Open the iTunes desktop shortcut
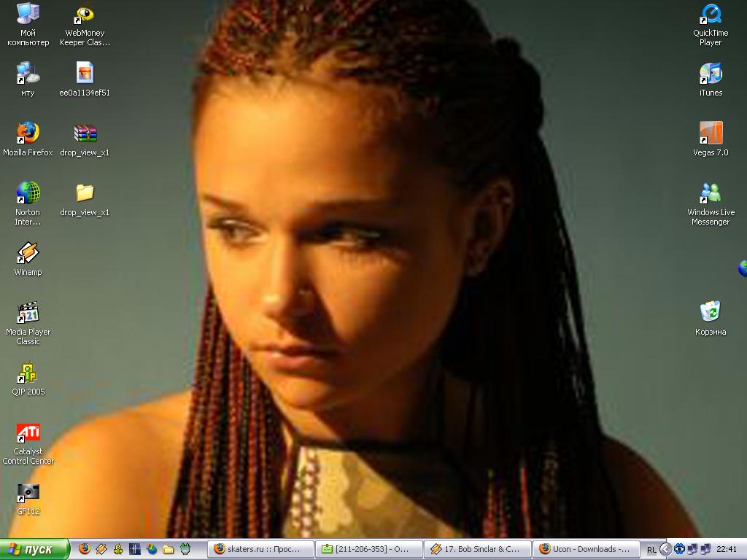This screenshot has width=747, height=560. click(711, 74)
